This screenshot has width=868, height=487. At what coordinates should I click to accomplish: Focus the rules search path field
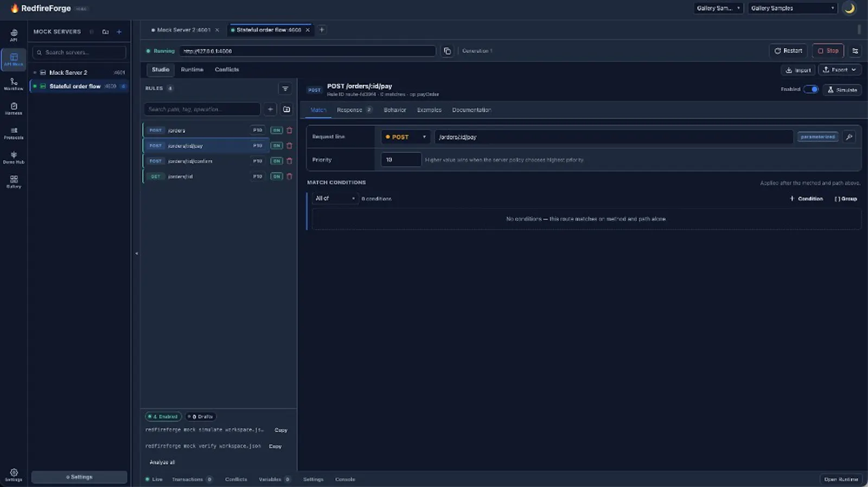point(202,109)
